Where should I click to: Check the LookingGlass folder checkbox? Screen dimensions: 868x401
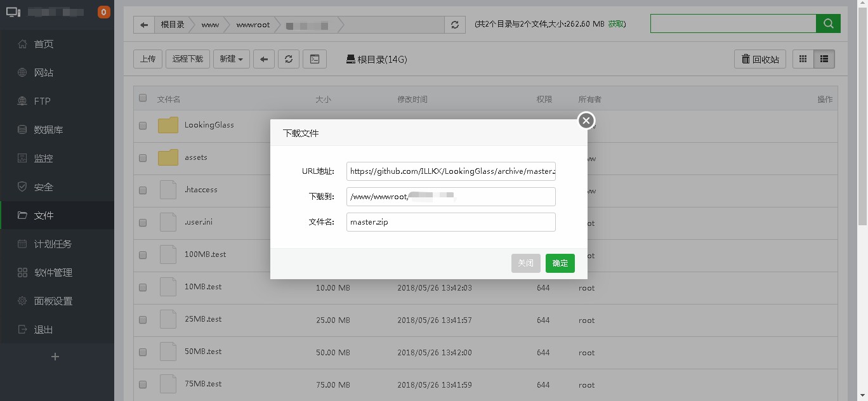(x=143, y=126)
